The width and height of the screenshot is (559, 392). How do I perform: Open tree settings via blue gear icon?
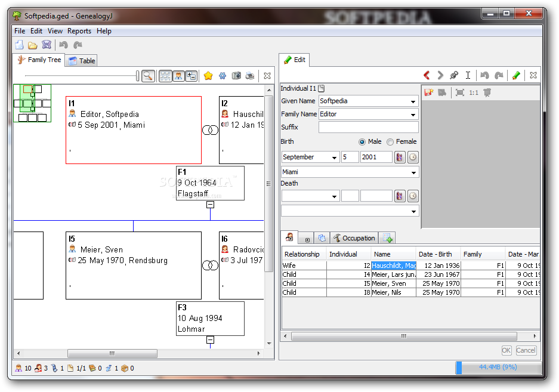click(x=223, y=76)
